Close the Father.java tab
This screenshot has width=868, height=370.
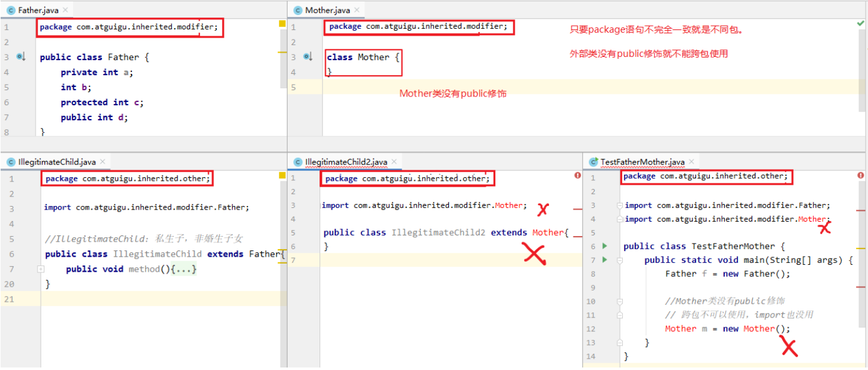pyautogui.click(x=66, y=10)
